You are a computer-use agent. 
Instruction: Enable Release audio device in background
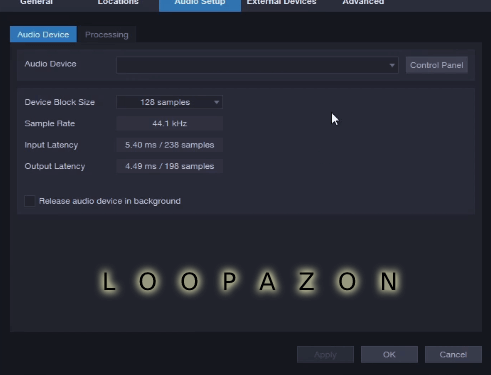point(30,201)
